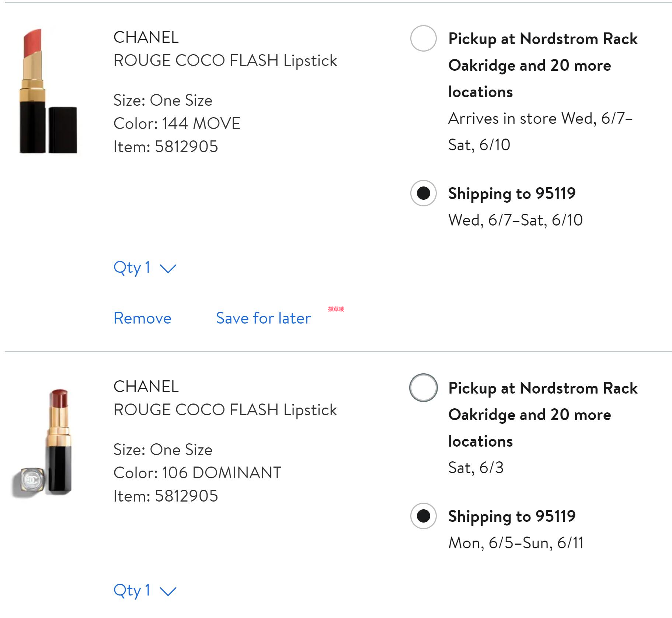Viewport: 672px width, 618px height.
Task: Click pickup label arriving Wed 6/7–Sat 6/10
Action: [543, 65]
